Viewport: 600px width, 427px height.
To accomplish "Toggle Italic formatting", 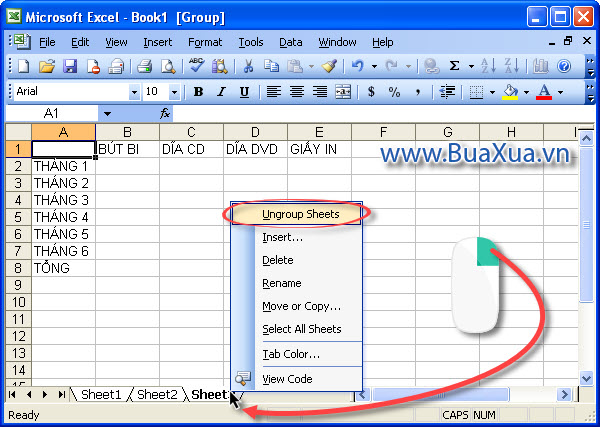I will [x=221, y=92].
